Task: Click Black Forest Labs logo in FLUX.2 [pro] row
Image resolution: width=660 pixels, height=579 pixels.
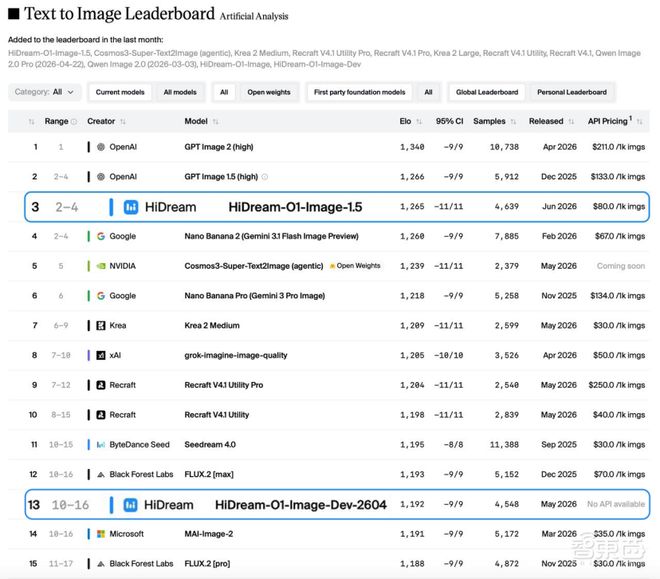Action: [x=101, y=564]
